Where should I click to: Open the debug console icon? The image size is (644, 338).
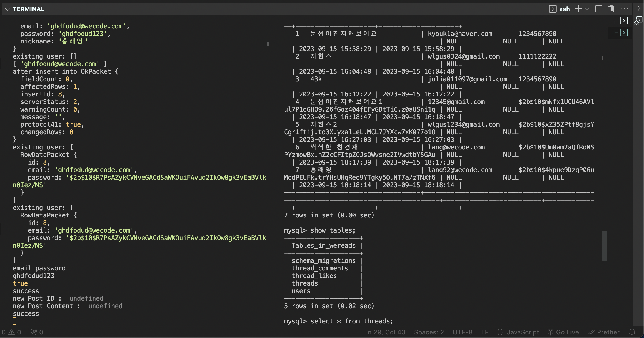click(x=638, y=21)
